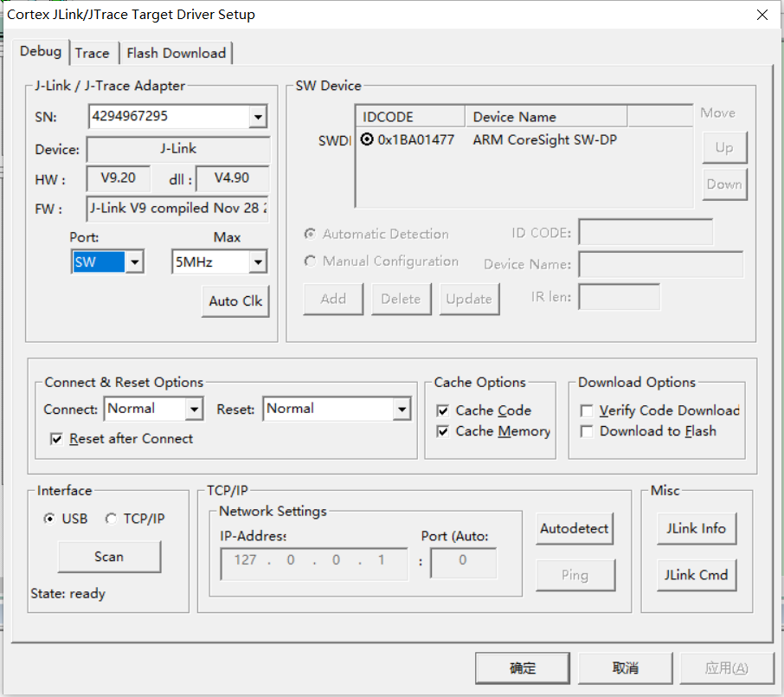784x697 pixels.
Task: Select the TCP/IP interface radio button
Action: pyautogui.click(x=110, y=518)
